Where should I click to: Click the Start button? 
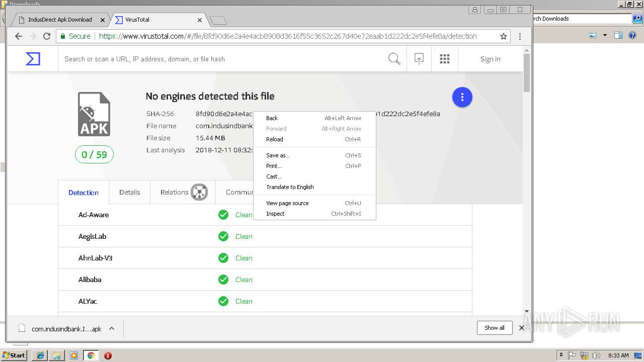[x=14, y=355]
